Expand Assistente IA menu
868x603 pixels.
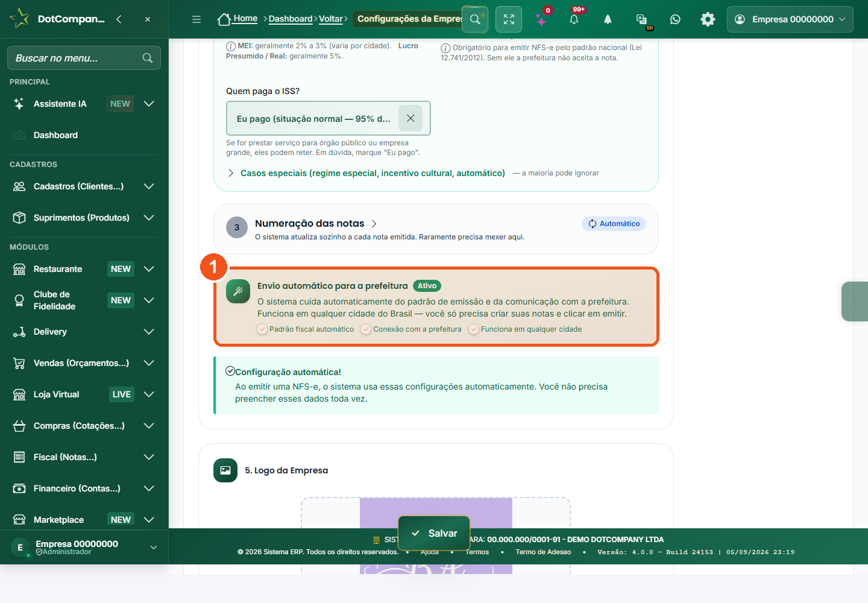[149, 104]
